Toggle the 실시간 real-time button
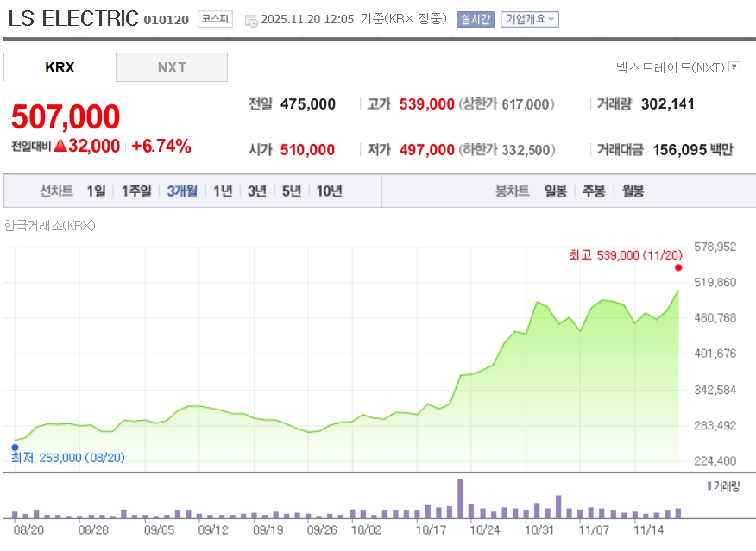This screenshot has height=551, width=756. coord(475,19)
